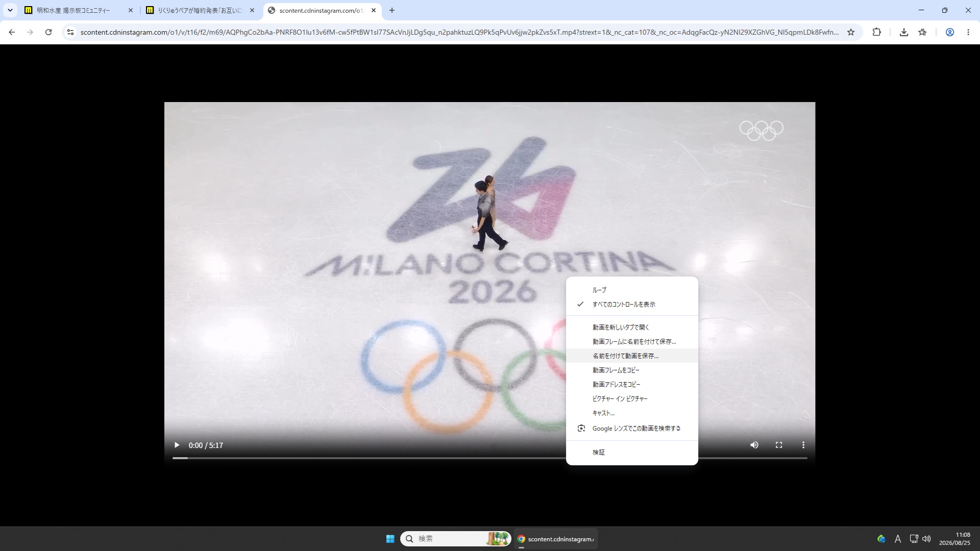Switch to the 明和水産 掲示板コミュニティー tab
The width and height of the screenshot is (980, 551).
79,10
